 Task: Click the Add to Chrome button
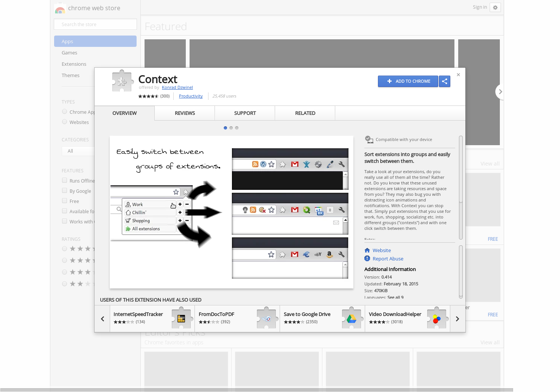click(x=408, y=81)
